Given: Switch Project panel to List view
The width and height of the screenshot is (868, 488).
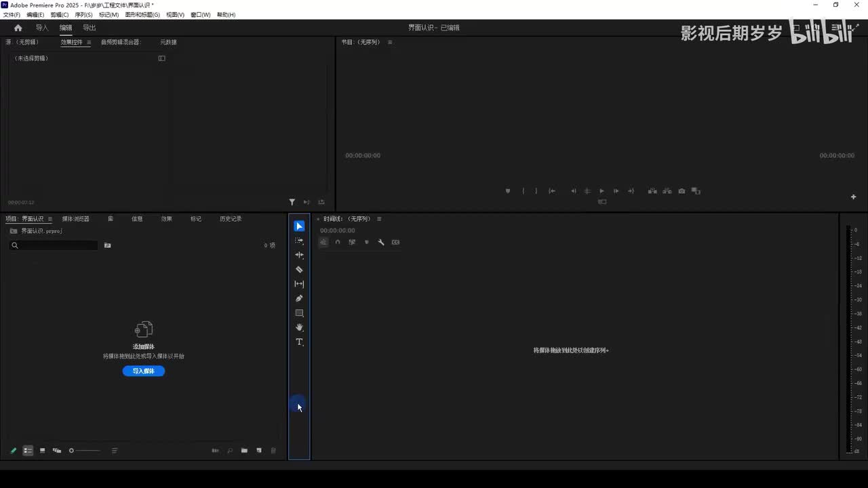Looking at the screenshot, I should tap(28, 451).
